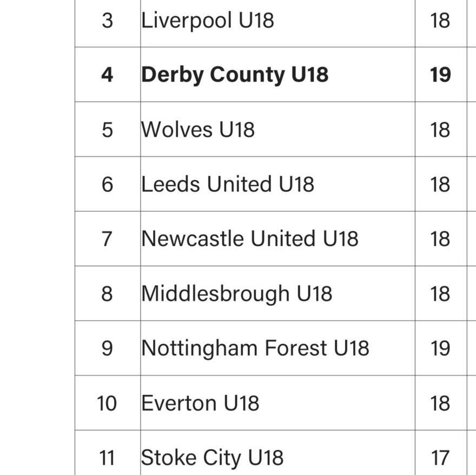The image size is (476, 475).
Task: Select the bold Derby County U18 entry
Action: point(234,75)
